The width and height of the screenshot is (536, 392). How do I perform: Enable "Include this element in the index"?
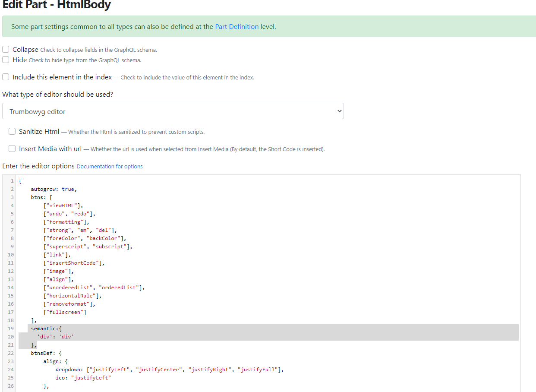(6, 77)
